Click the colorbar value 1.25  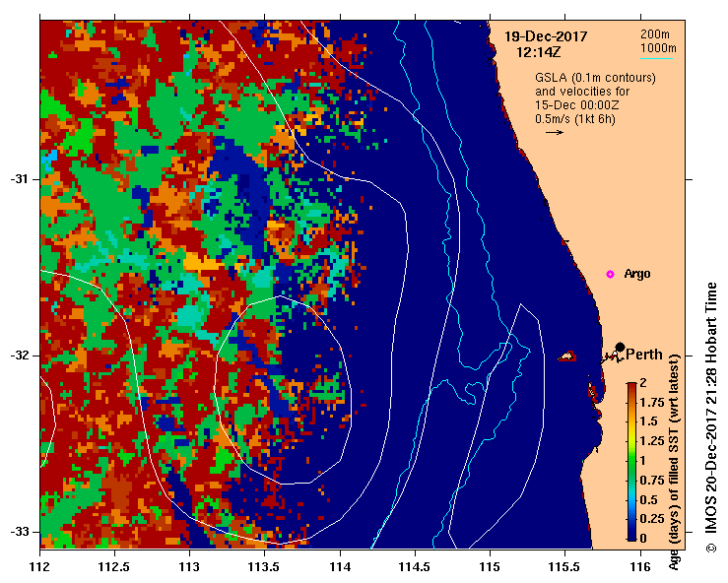pos(652,441)
